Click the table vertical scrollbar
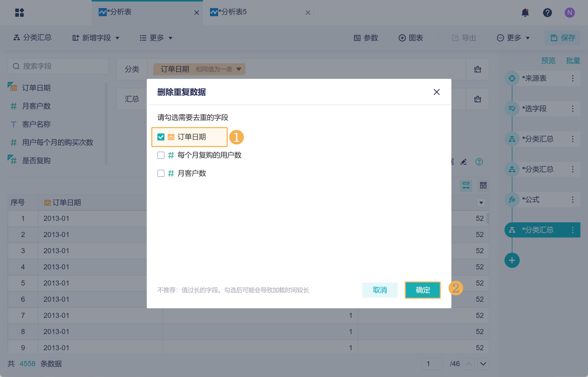Viewport: 588px width, 377px height. [x=488, y=218]
